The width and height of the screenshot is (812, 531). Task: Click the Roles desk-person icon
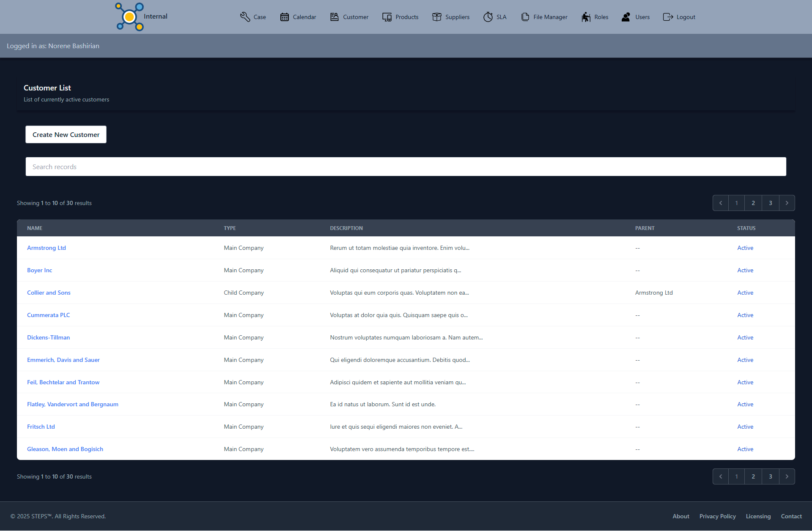point(586,17)
